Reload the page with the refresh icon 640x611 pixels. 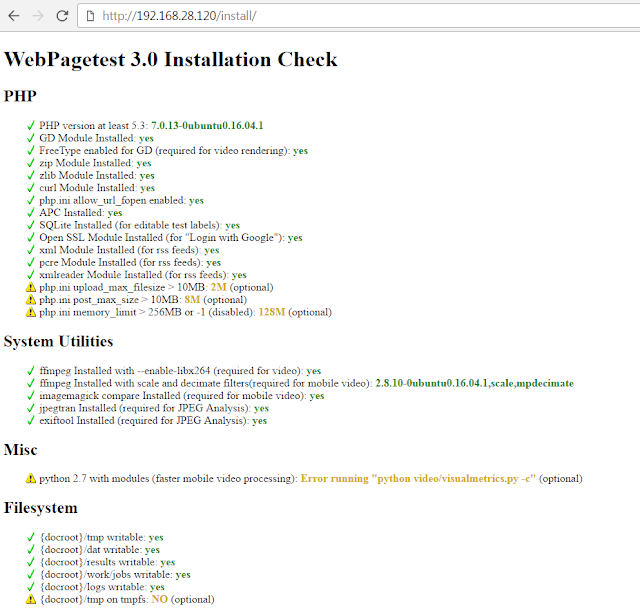62,16
